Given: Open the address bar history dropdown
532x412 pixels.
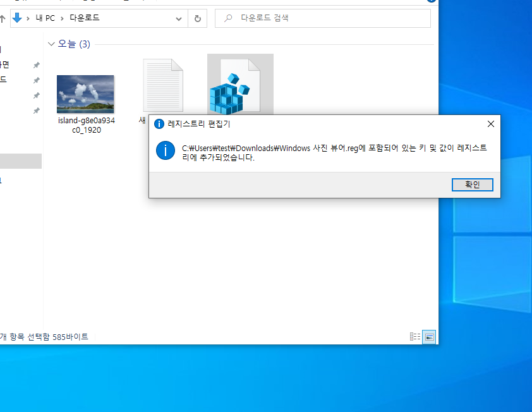Looking at the screenshot, I should tap(179, 19).
